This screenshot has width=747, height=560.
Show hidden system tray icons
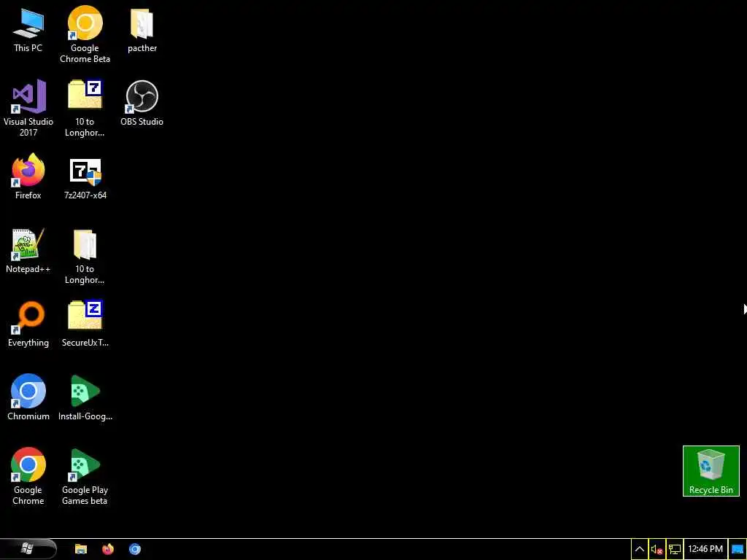pos(640,550)
